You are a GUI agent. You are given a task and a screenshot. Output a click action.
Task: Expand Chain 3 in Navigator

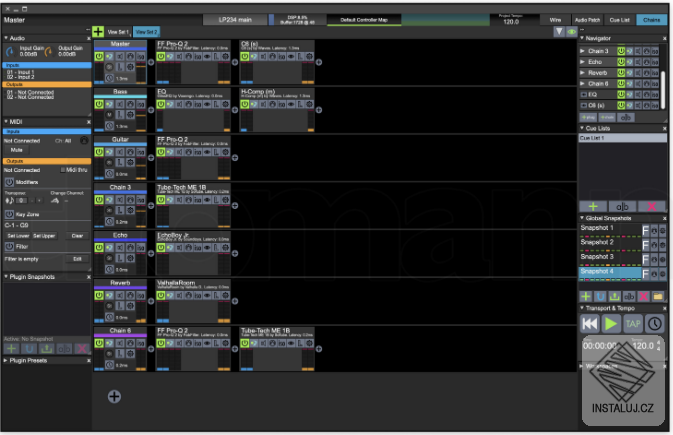[x=582, y=51]
